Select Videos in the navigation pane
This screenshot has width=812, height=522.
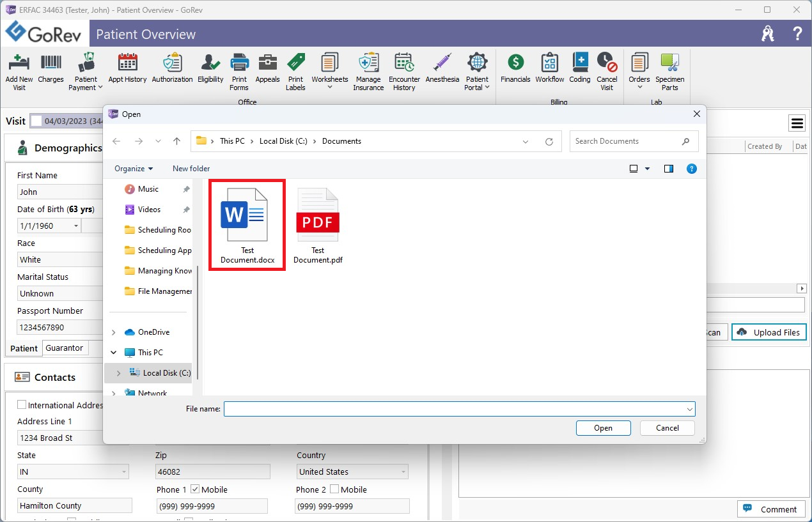click(x=150, y=210)
